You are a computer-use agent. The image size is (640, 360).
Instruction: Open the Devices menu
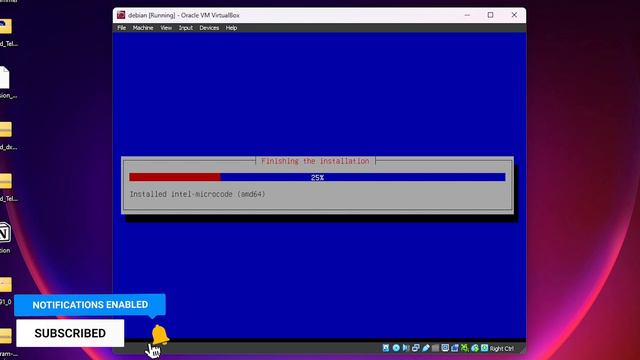point(209,28)
